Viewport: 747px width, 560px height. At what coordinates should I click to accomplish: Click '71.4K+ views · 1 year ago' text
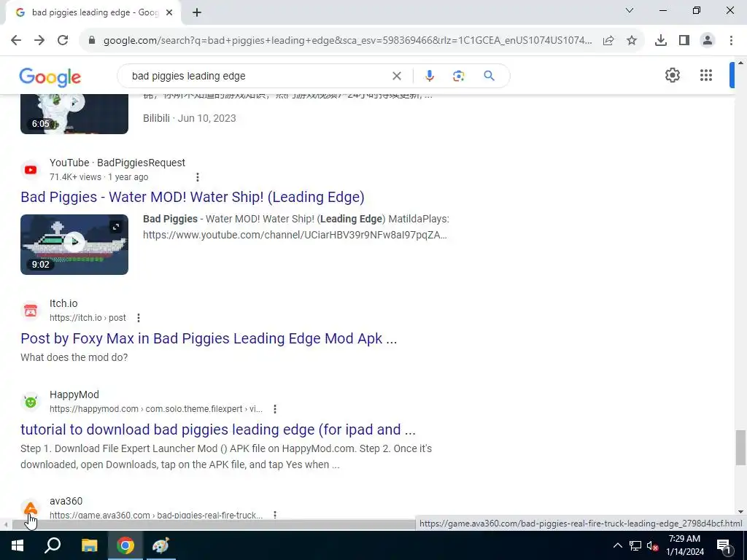click(x=99, y=177)
